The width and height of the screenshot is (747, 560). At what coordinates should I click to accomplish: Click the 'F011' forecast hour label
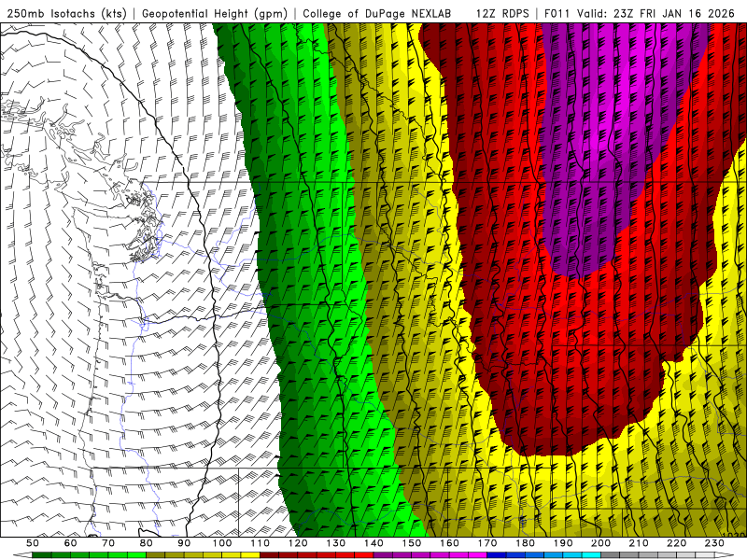coord(557,13)
